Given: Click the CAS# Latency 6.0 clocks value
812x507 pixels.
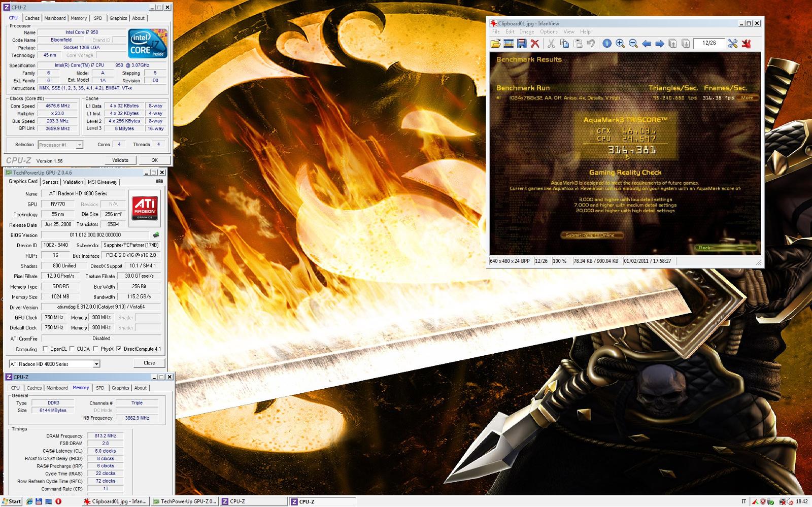Looking at the screenshot, I should (106, 451).
